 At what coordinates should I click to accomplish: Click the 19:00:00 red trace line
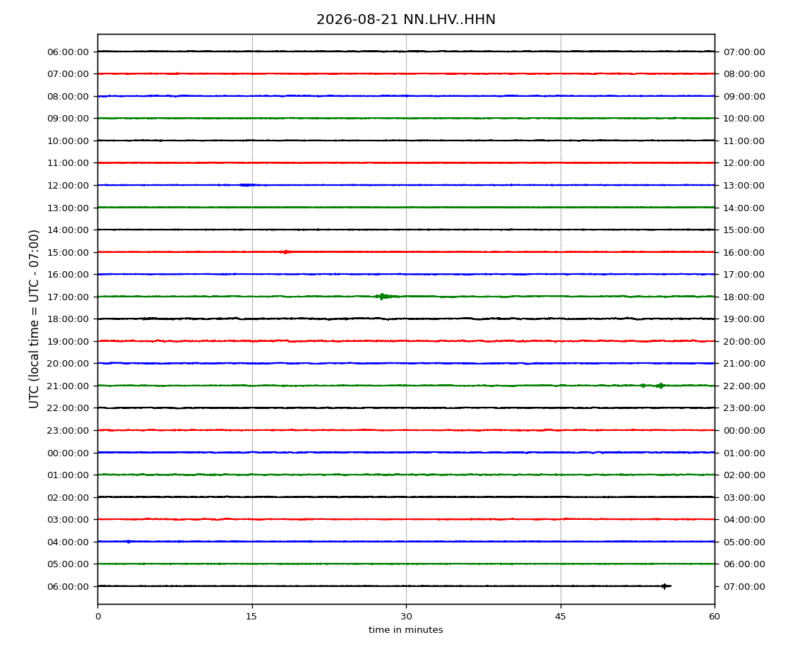(406, 341)
